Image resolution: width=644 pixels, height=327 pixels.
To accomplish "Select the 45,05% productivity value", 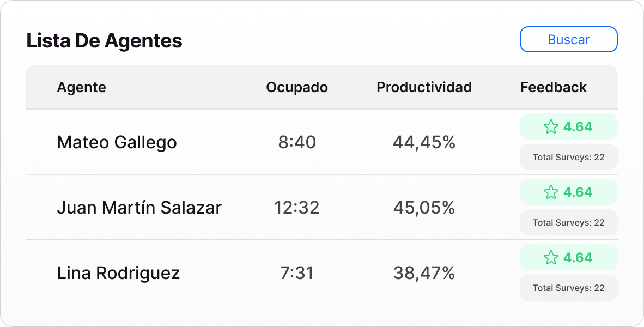I will [424, 208].
